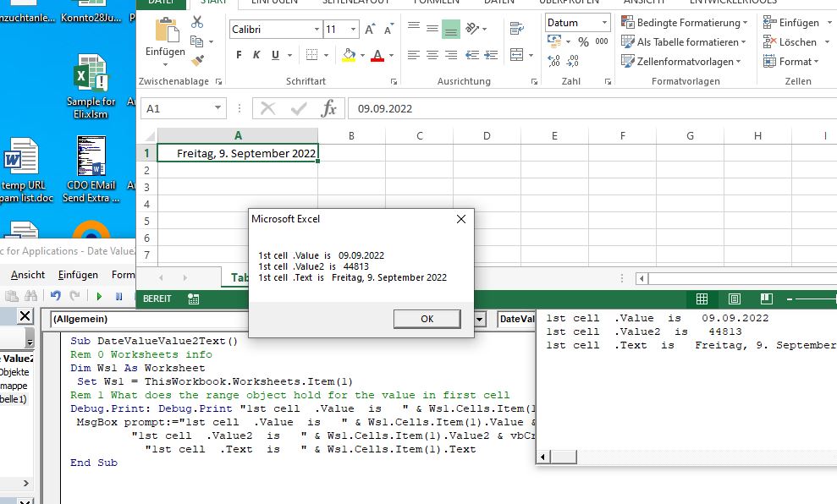Click Format in the Zellen group
This screenshot has width=837, height=504.
tap(790, 62)
